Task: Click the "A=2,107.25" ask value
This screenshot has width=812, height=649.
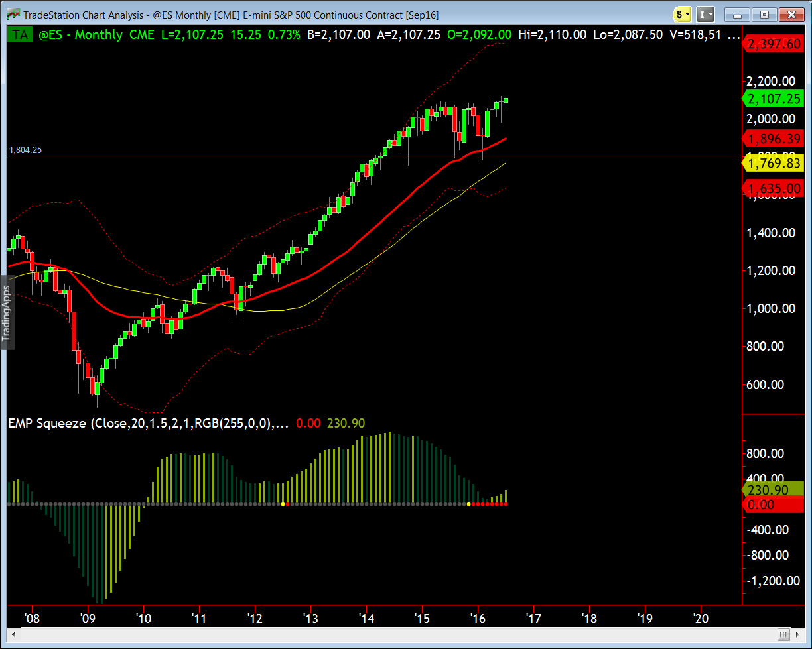Action: point(408,35)
